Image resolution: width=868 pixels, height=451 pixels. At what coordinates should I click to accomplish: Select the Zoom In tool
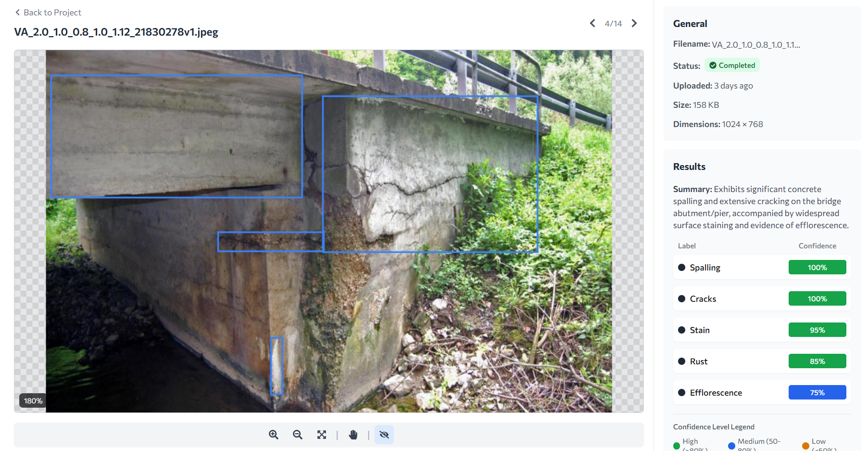(273, 435)
